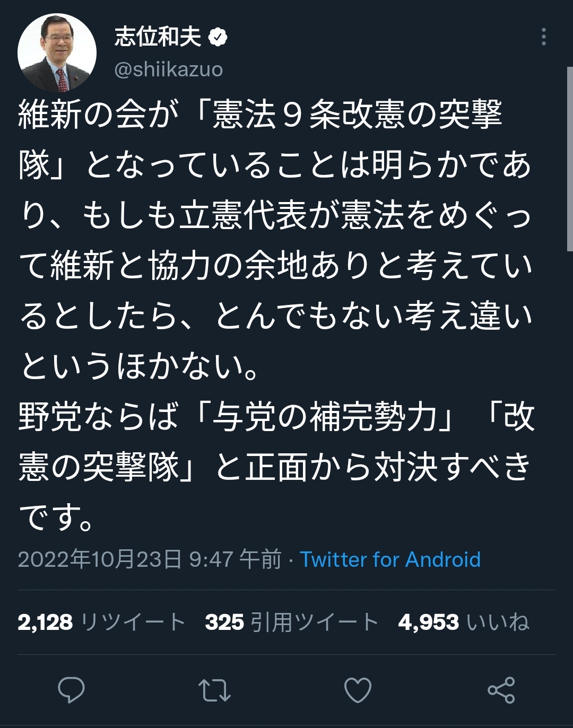Image resolution: width=573 pixels, height=728 pixels.
Task: Tap the 325 quote tweet count number
Action: [224, 622]
